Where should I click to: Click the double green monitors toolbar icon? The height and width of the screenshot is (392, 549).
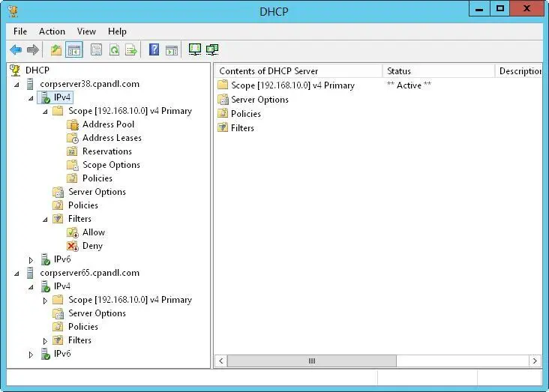[x=212, y=49]
